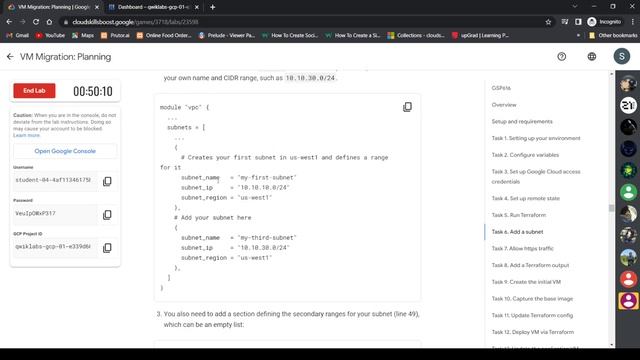Jump to Overview in the outline
640x360 pixels.
click(504, 105)
